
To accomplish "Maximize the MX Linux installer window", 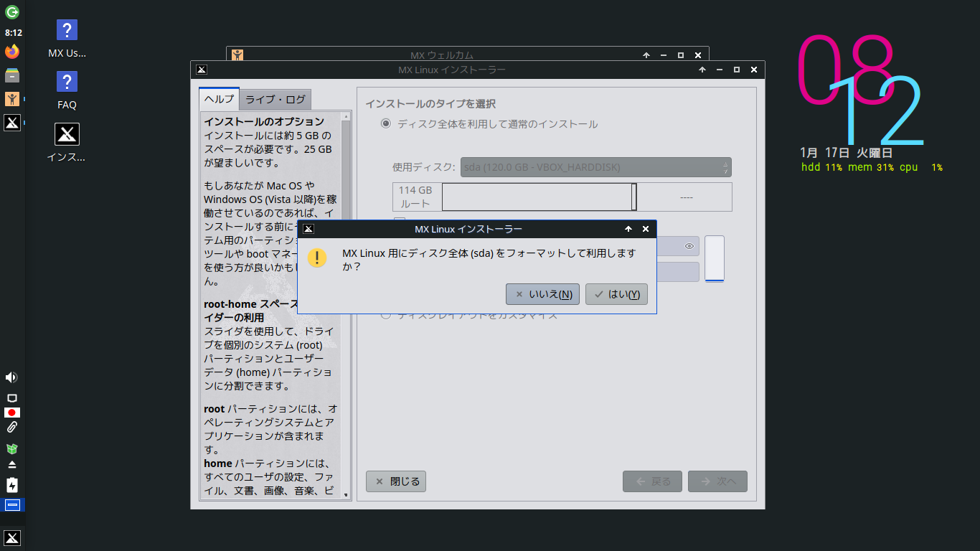I will (737, 70).
